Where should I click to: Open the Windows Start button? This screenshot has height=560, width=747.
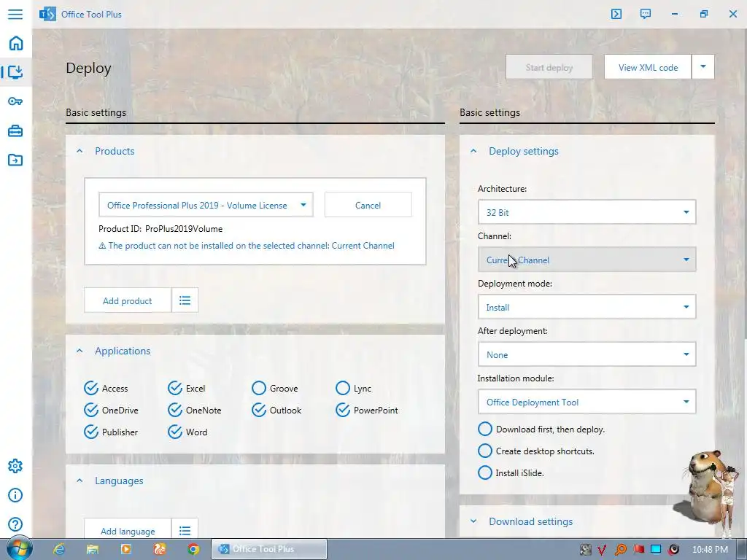click(x=19, y=548)
